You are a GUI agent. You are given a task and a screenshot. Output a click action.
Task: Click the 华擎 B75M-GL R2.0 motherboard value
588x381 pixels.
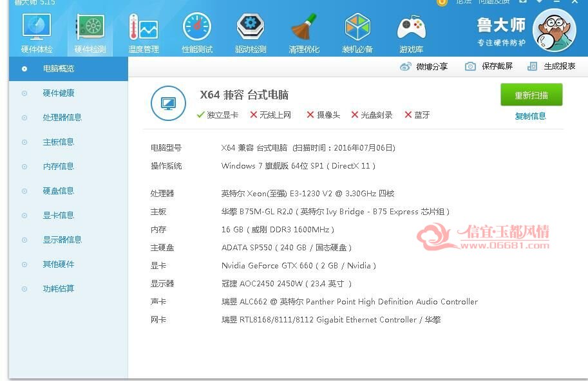336,212
